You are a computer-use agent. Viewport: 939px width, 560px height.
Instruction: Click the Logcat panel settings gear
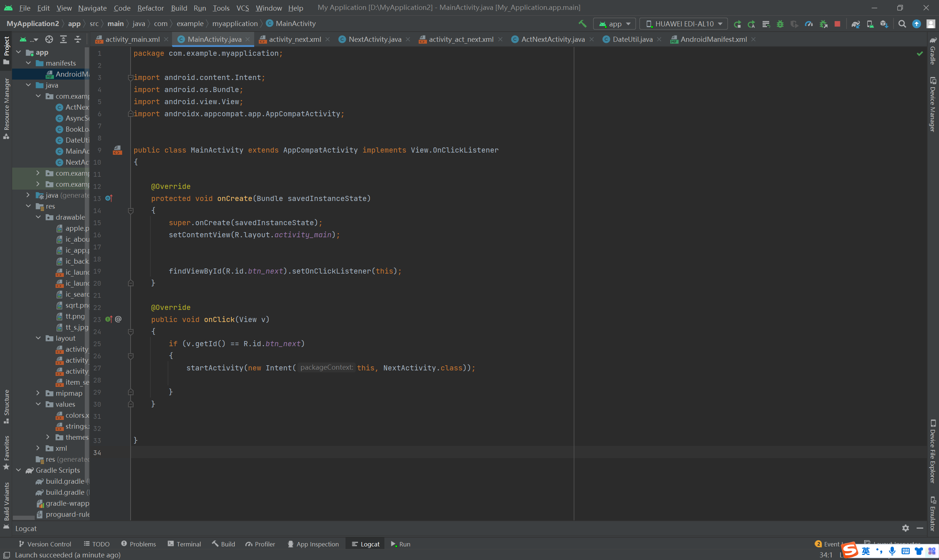click(x=905, y=528)
